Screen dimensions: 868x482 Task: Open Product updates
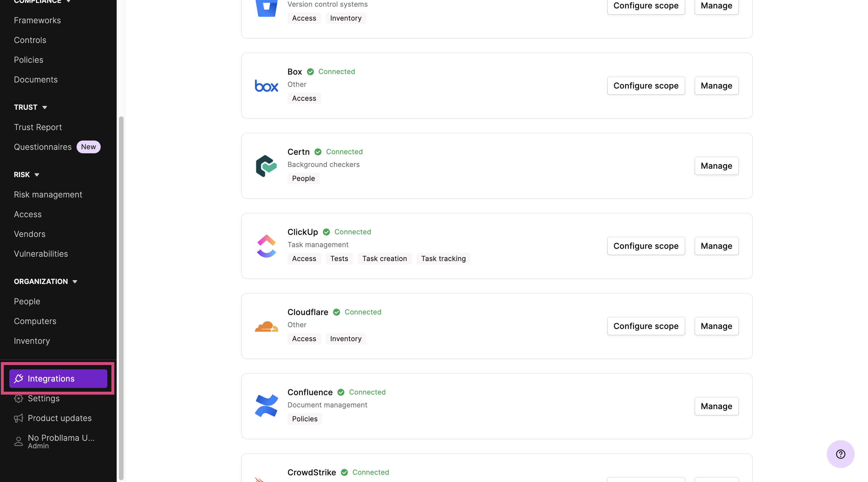[x=60, y=418]
